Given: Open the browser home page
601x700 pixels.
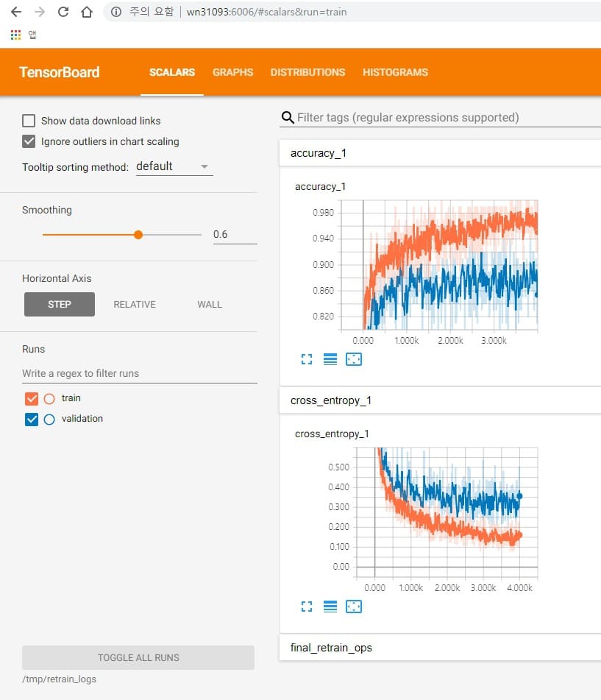Looking at the screenshot, I should 87,12.
